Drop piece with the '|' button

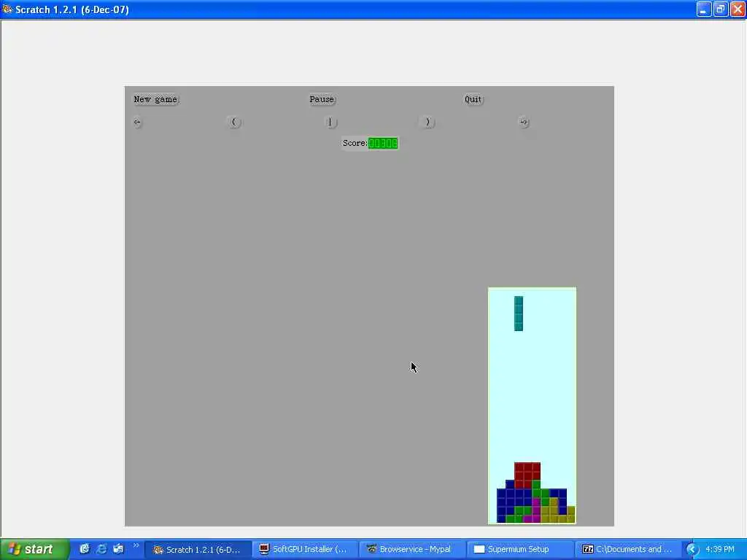coord(330,122)
